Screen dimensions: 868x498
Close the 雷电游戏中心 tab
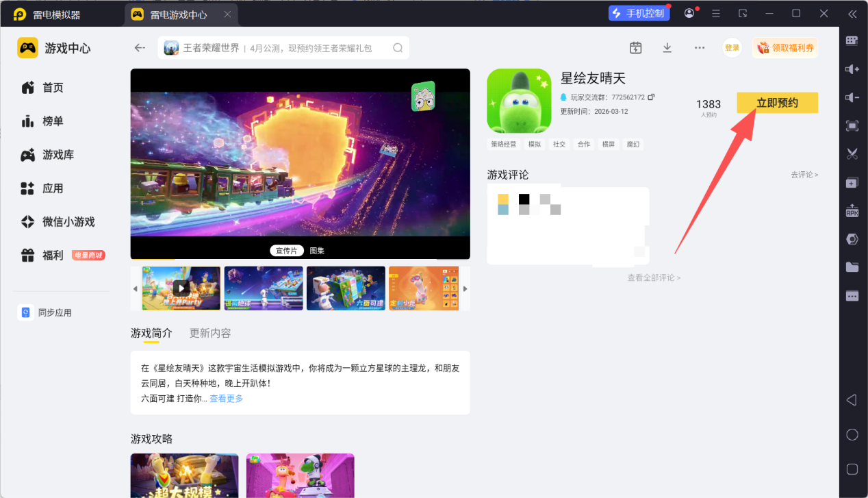point(227,14)
